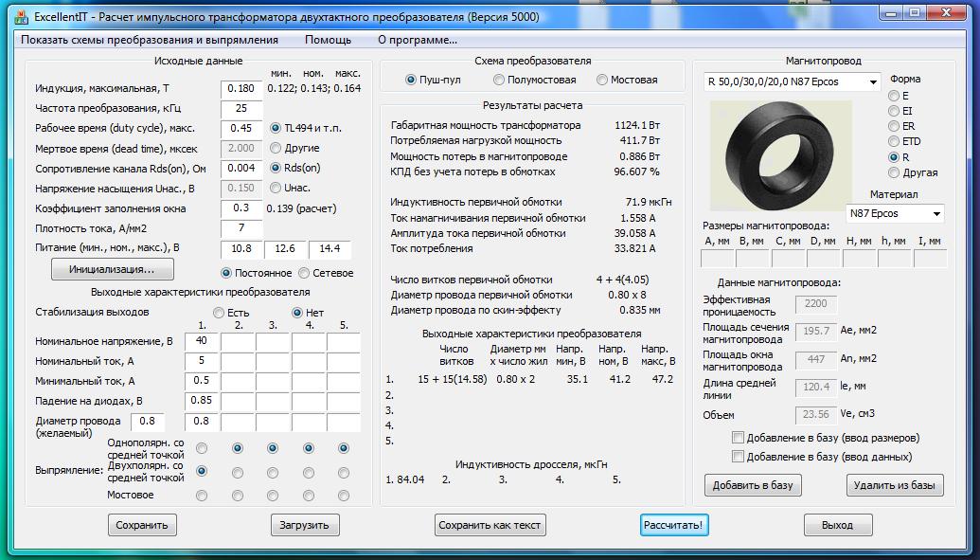Select the Полумостовая converter scheme
The height and width of the screenshot is (560, 980).
[500, 81]
